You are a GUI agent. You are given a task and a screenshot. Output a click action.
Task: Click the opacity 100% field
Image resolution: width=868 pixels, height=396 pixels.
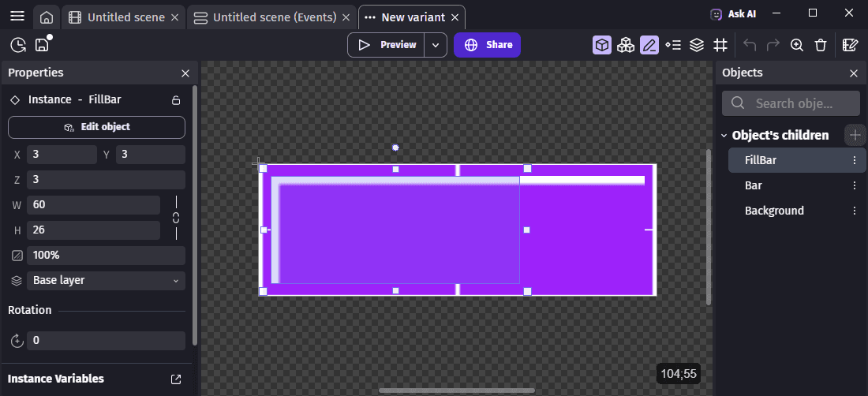click(x=106, y=256)
